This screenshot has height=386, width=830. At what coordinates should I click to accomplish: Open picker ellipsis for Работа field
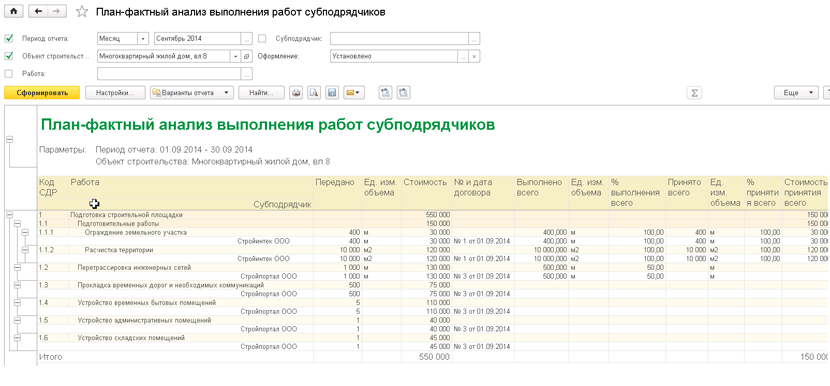[x=247, y=74]
